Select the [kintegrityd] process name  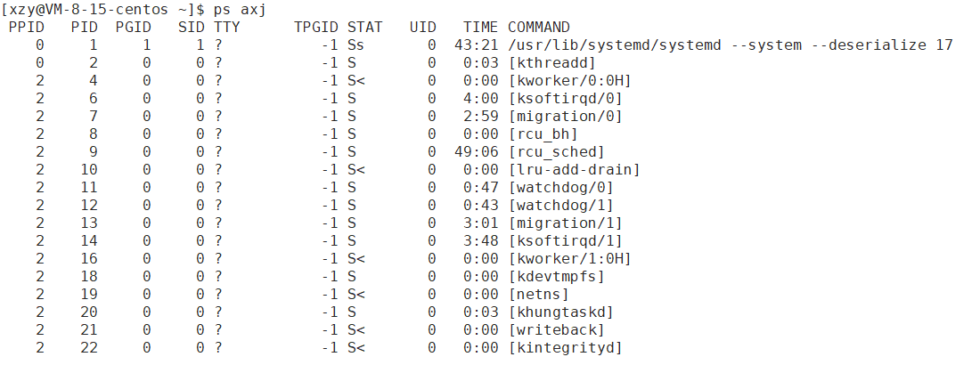565,347
